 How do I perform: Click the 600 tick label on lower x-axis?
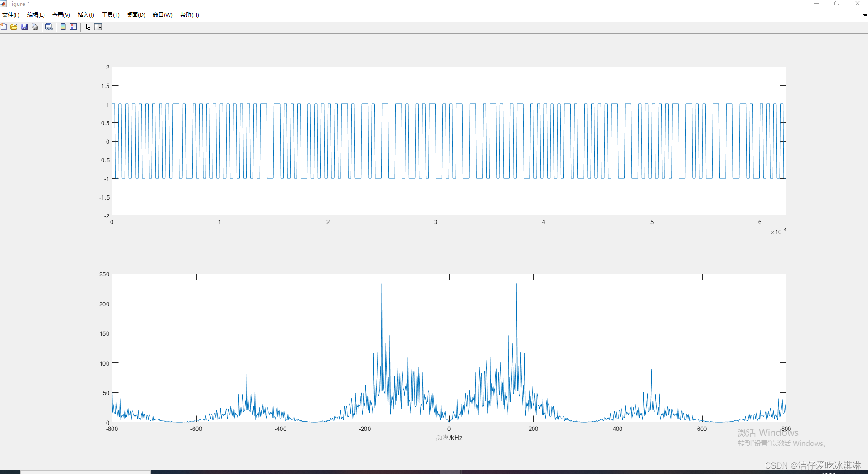[702, 429]
